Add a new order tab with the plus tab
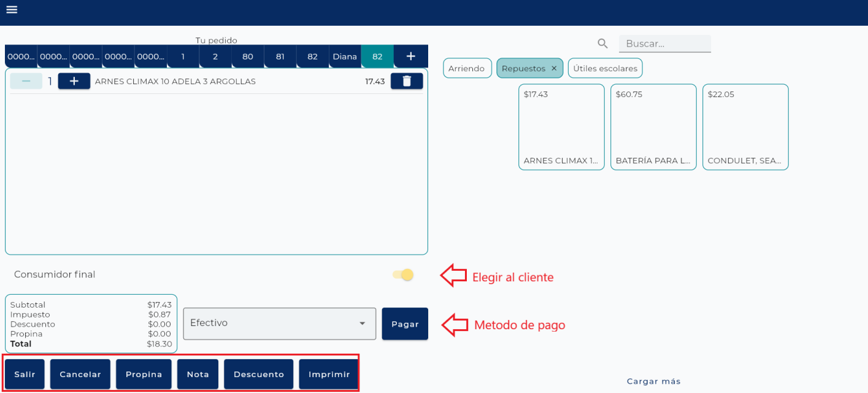This screenshot has height=393, width=868. (x=410, y=56)
